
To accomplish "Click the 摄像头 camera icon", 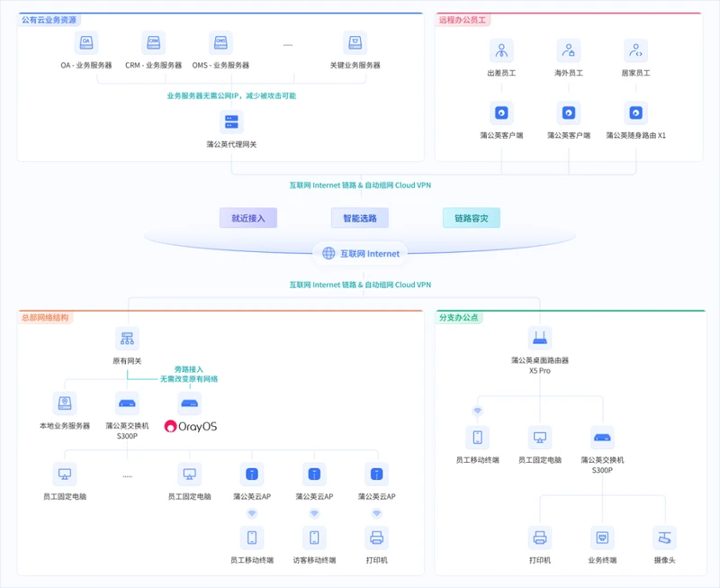I will click(x=664, y=538).
